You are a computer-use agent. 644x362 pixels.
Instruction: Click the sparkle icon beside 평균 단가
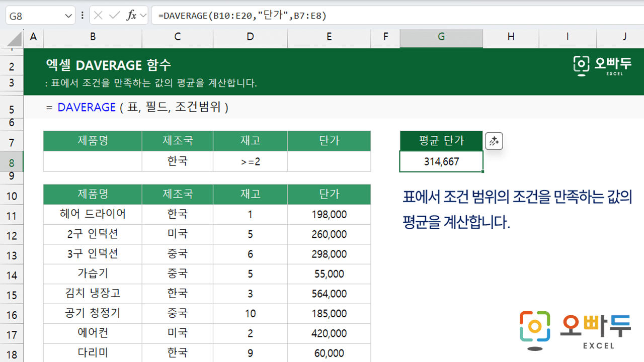pyautogui.click(x=494, y=141)
